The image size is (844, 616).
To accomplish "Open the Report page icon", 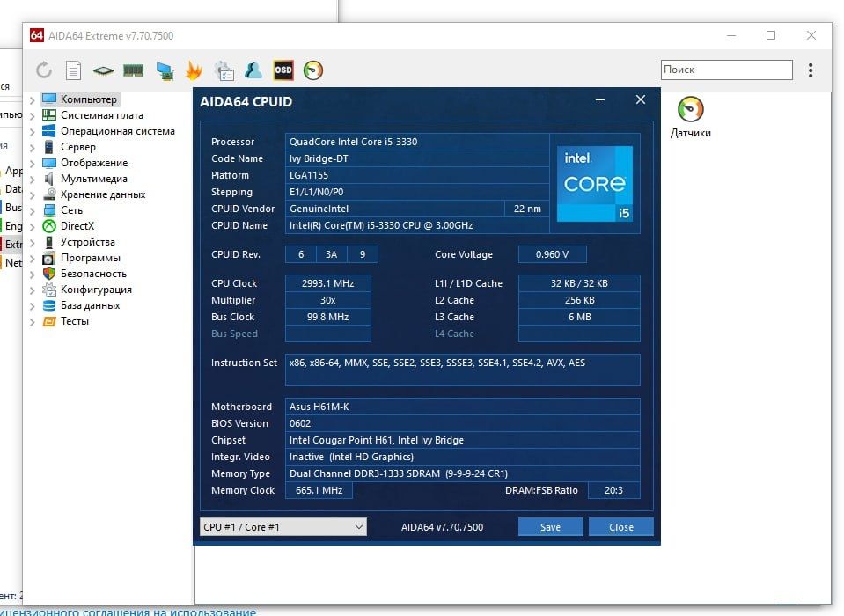I will 73,70.
